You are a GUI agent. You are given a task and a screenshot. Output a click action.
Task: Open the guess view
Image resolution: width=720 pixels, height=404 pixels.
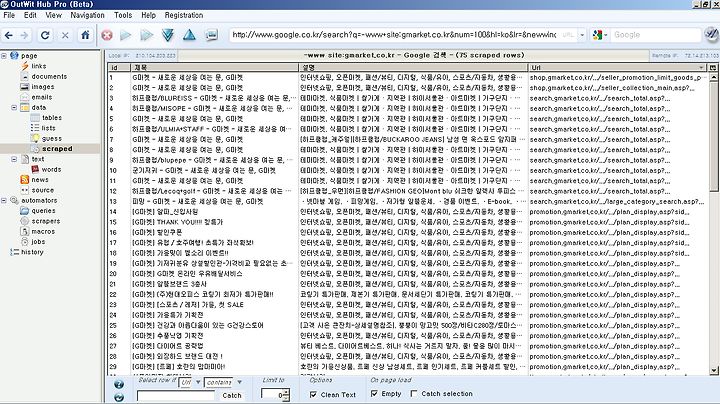point(51,138)
